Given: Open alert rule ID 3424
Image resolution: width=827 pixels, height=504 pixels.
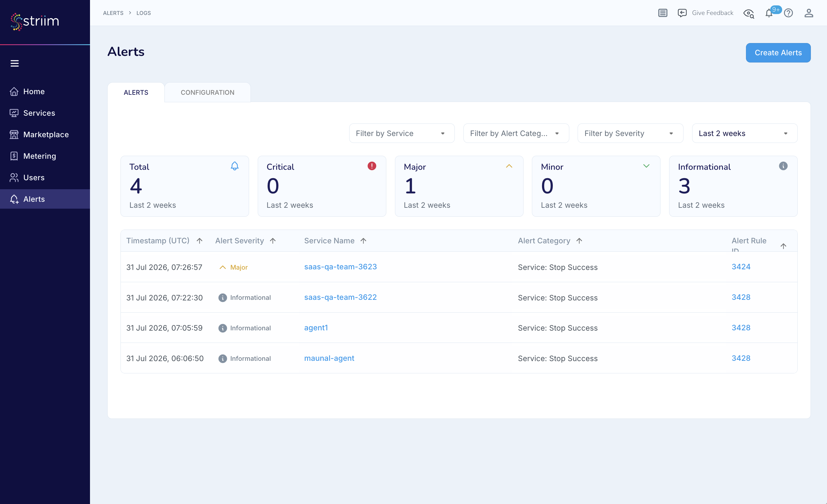Looking at the screenshot, I should [741, 267].
